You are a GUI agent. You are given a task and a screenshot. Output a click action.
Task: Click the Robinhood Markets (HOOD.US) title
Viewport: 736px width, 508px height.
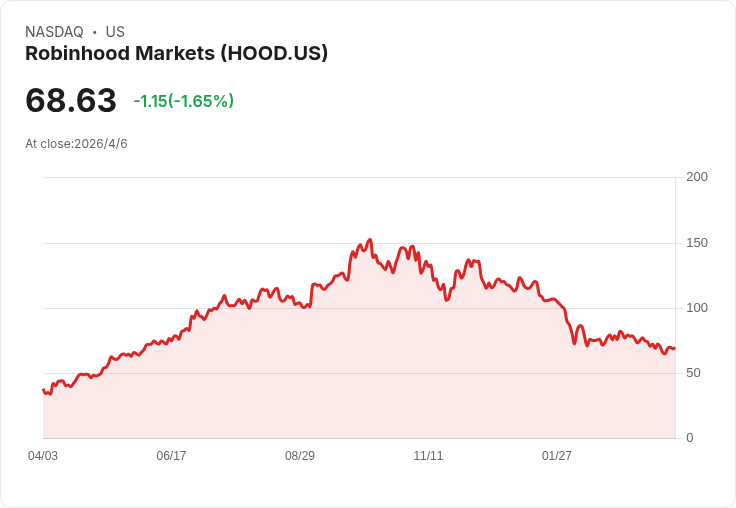pos(176,54)
